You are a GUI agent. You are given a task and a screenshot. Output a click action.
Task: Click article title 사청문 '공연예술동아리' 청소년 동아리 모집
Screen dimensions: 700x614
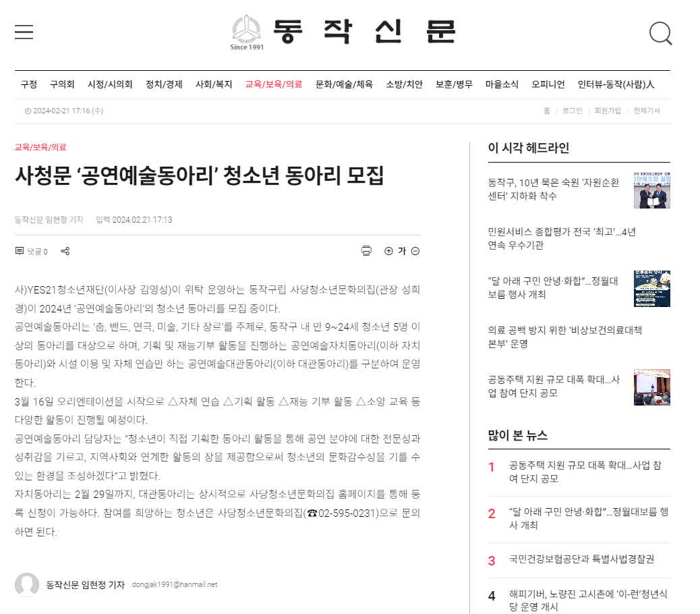pyautogui.click(x=199, y=175)
